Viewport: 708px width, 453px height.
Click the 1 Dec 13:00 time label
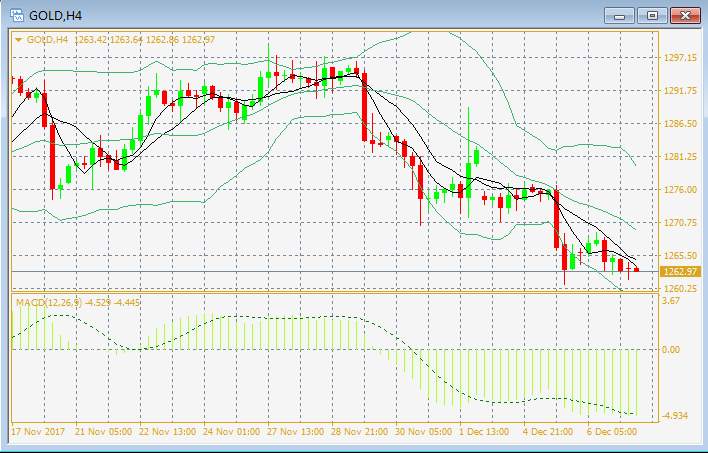pos(484,432)
